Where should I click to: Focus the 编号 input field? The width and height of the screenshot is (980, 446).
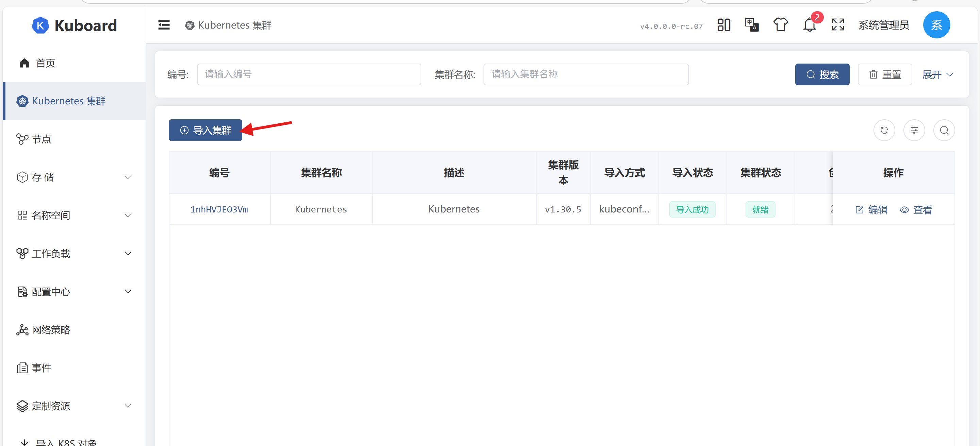[x=309, y=74]
